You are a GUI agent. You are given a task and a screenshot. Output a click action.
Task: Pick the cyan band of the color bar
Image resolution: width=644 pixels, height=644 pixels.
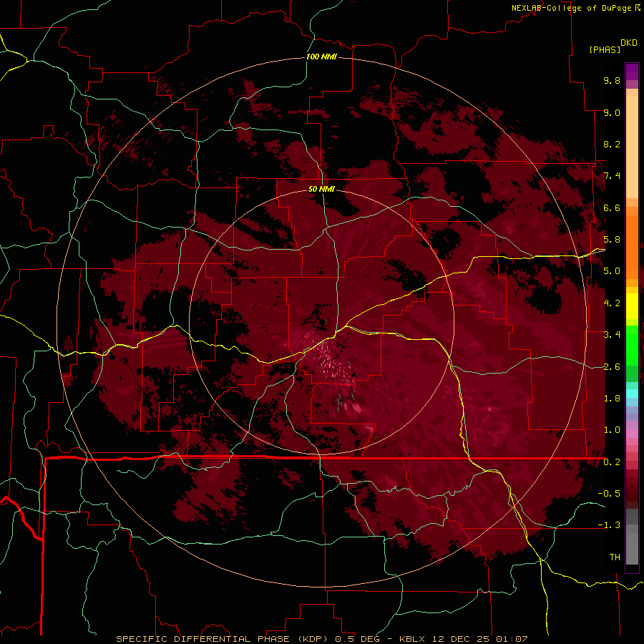632,394
